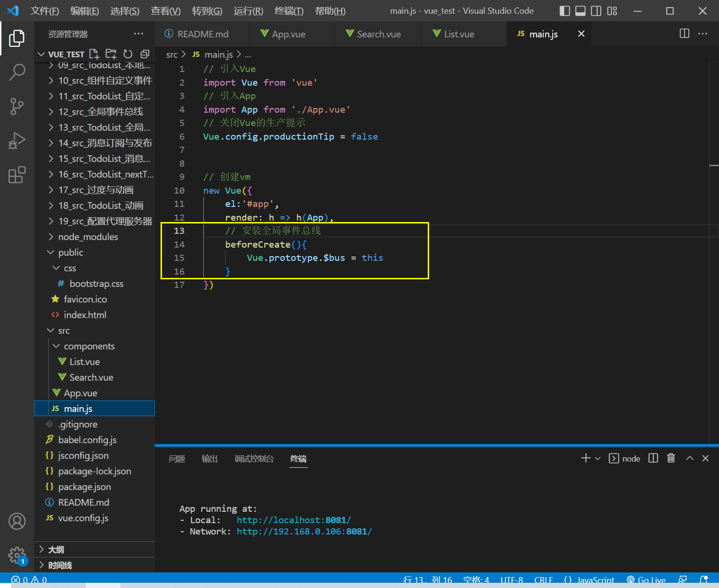Open package.json file in explorer
This screenshot has width=719, height=588.
tap(95, 487)
